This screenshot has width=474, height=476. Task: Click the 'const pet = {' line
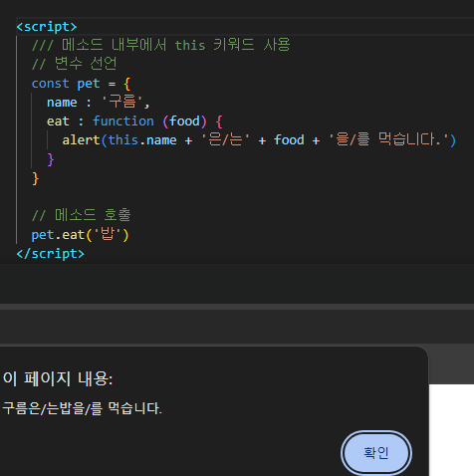81,84
